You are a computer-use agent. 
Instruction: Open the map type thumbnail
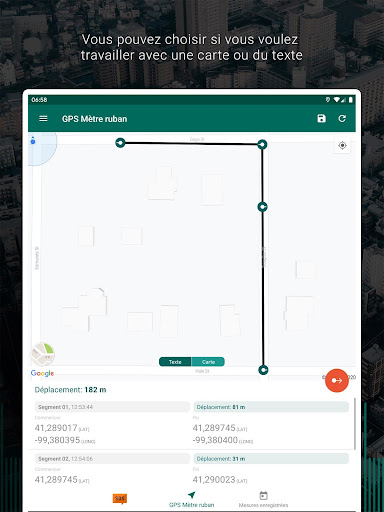pyautogui.click(x=43, y=354)
